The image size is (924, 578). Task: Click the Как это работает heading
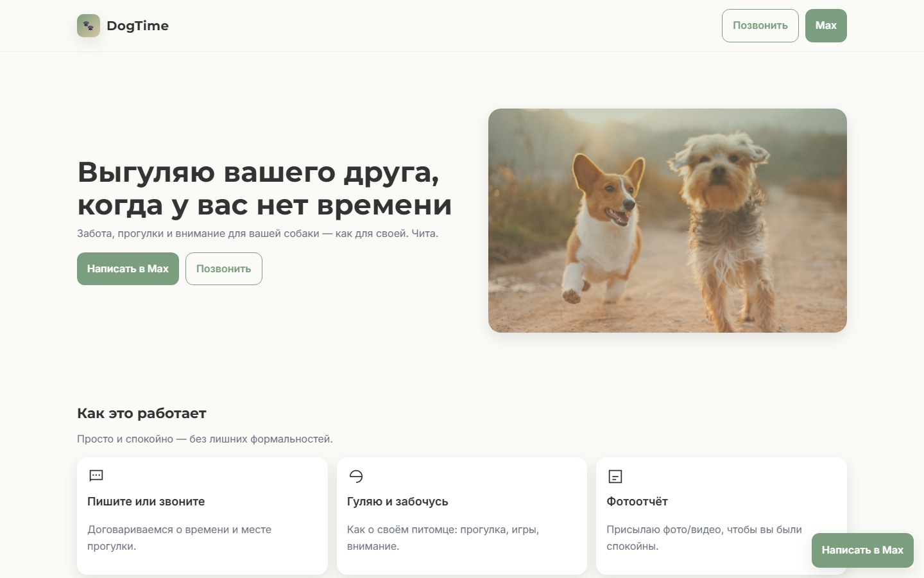click(x=142, y=413)
